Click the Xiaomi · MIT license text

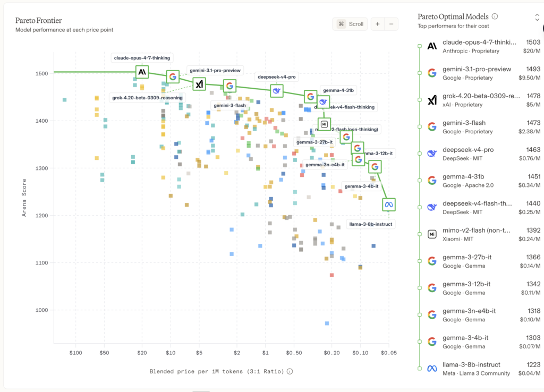458,239
